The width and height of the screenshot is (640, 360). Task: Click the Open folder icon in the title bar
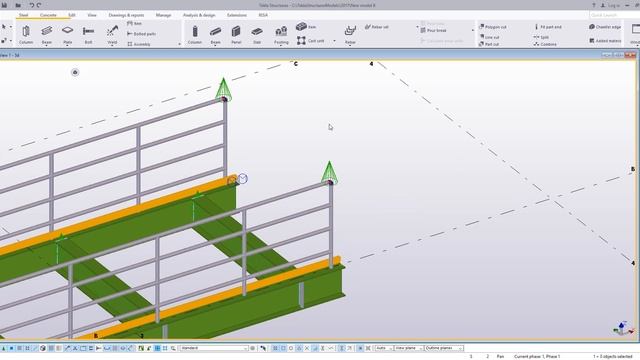(x=18, y=5)
